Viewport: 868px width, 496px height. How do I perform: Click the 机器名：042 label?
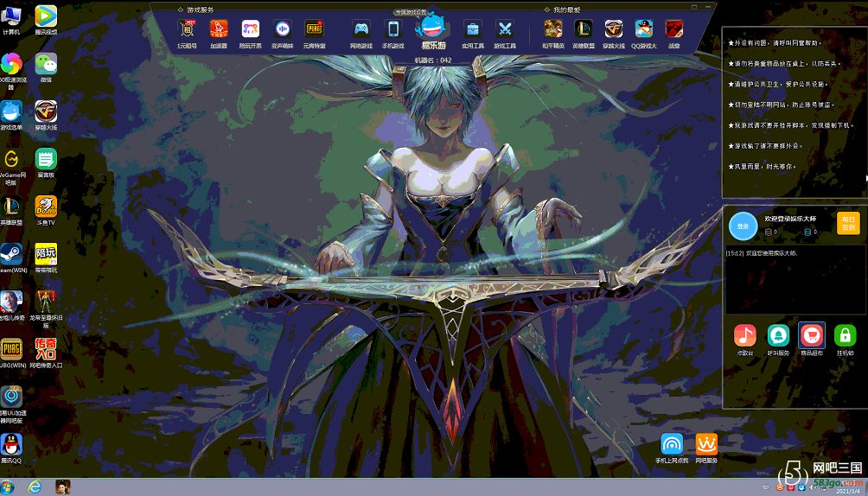pos(433,60)
